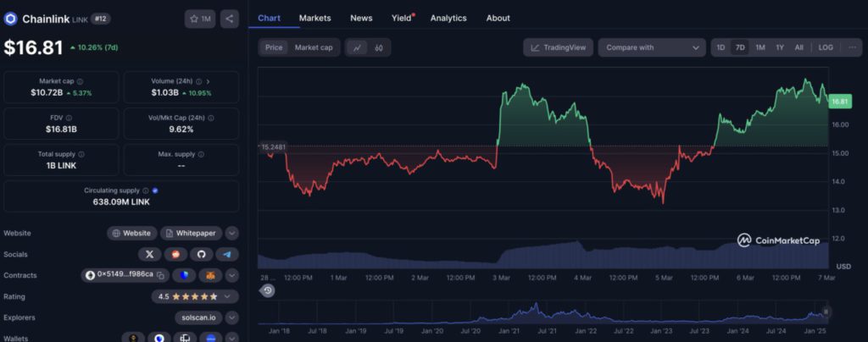868x342 pixels.
Task: Expand the Wallets row chevron
Action: pyautogui.click(x=232, y=338)
